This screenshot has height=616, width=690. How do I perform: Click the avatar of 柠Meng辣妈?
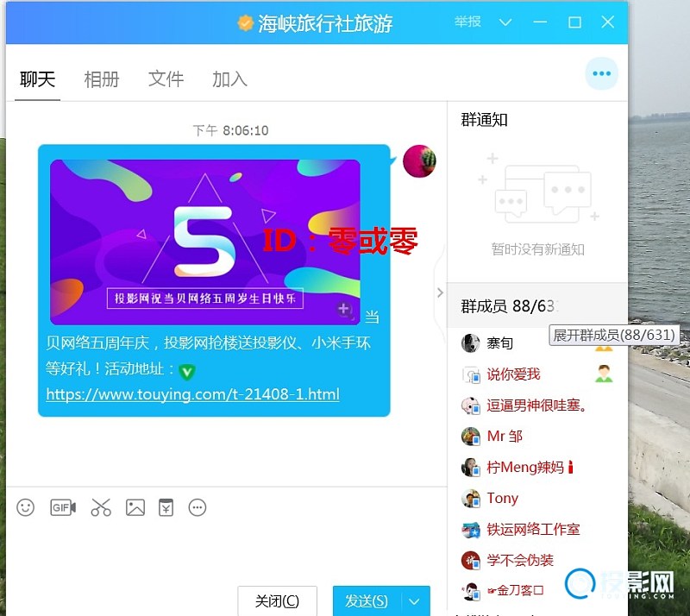pyautogui.click(x=470, y=467)
